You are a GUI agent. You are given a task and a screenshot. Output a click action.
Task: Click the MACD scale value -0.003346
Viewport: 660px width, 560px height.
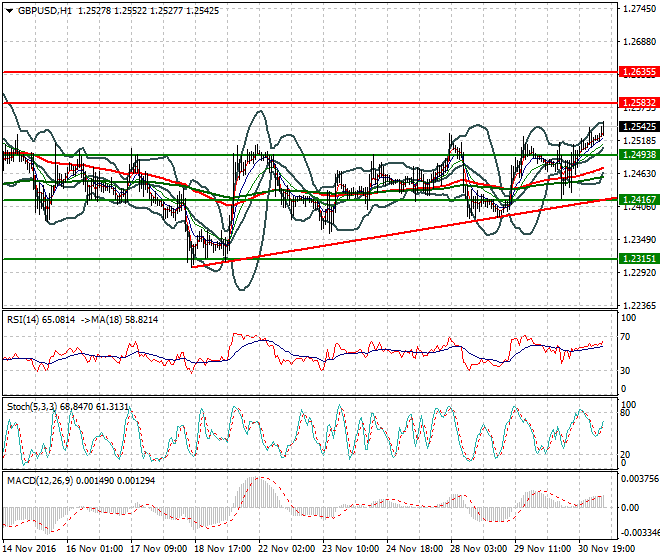tap(640, 533)
